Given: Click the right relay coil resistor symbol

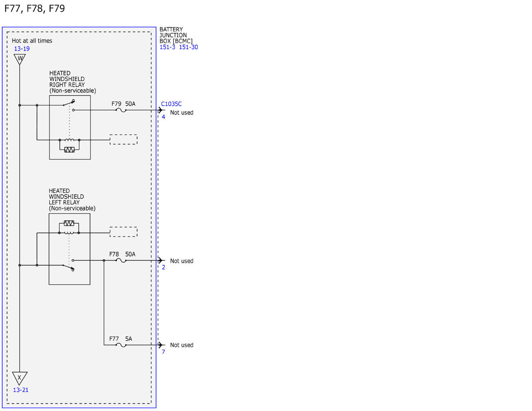Looking at the screenshot, I should tap(69, 150).
